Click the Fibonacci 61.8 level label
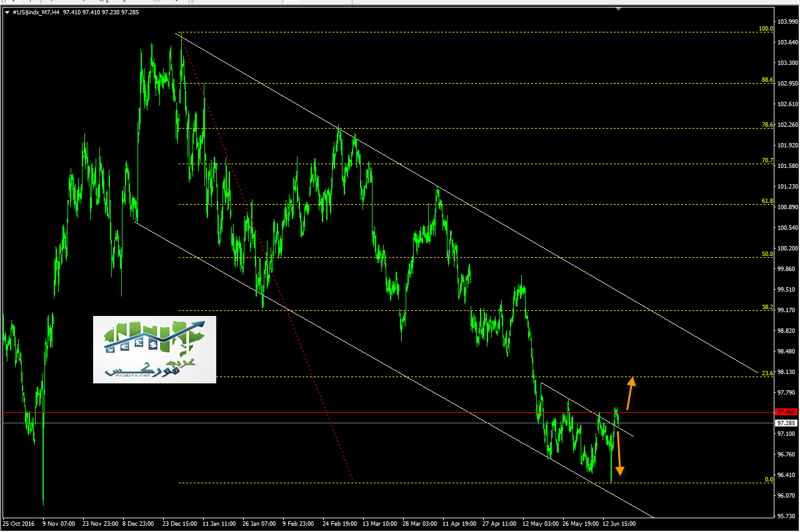This screenshot has height=532, width=800. (767, 201)
